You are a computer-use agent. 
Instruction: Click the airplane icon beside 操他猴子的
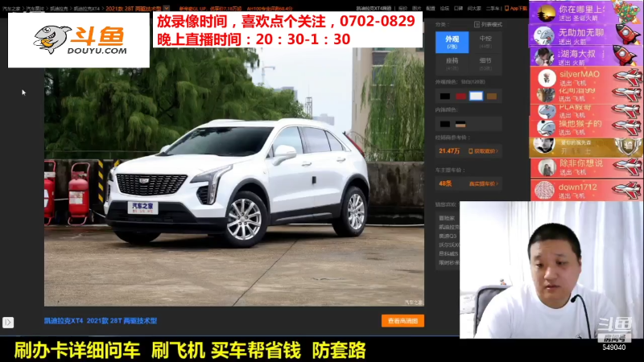(x=626, y=127)
